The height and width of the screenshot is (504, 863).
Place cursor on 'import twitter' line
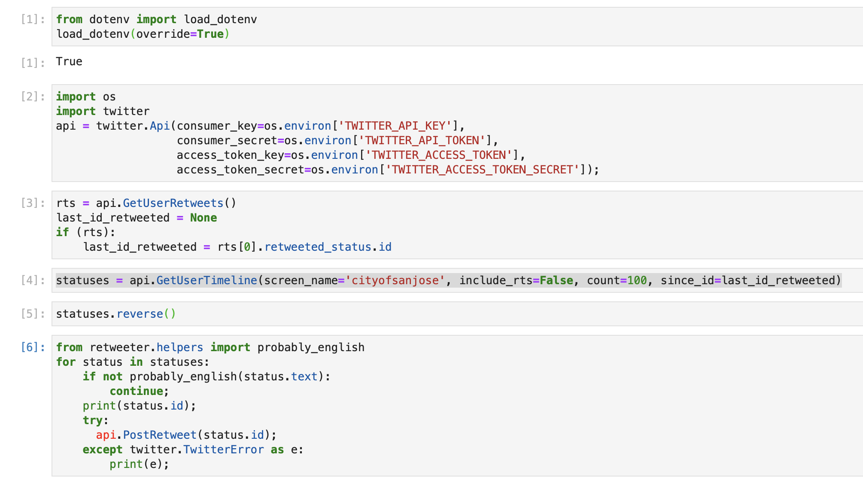(103, 111)
